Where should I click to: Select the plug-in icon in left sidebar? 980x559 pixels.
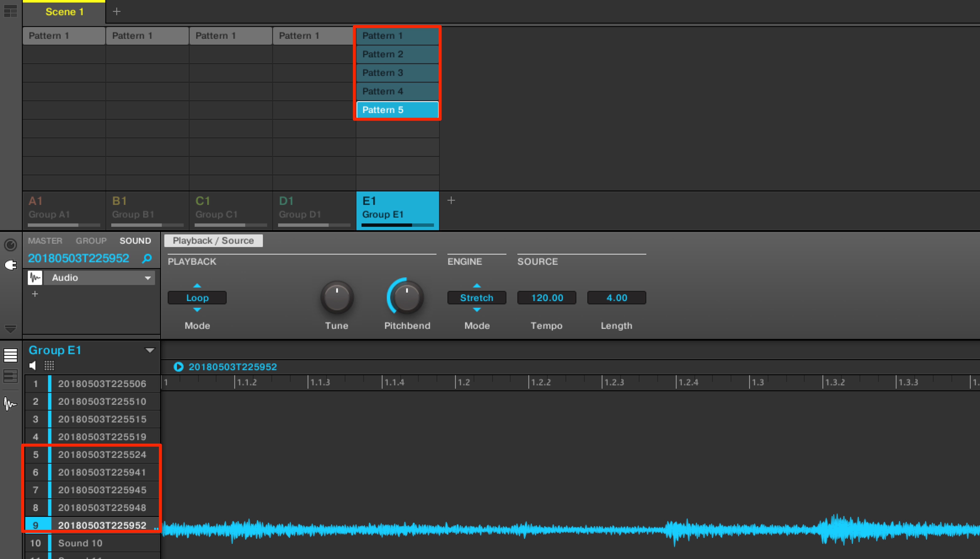pos(10,265)
